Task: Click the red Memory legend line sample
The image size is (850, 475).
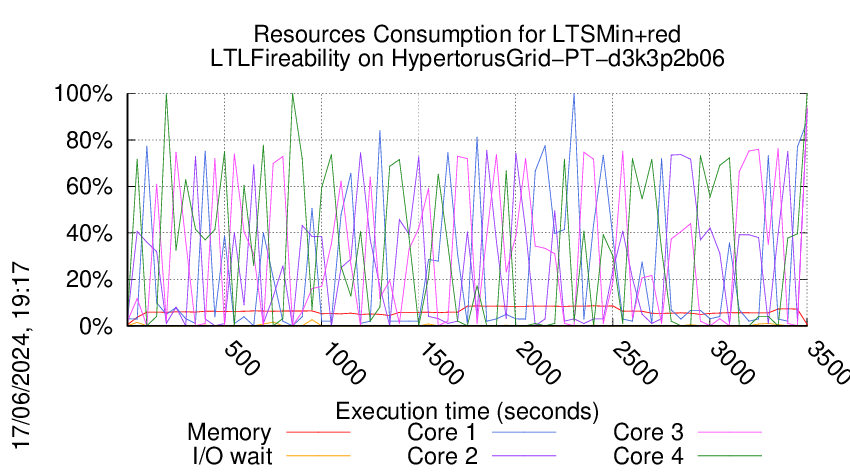Action: 318,433
